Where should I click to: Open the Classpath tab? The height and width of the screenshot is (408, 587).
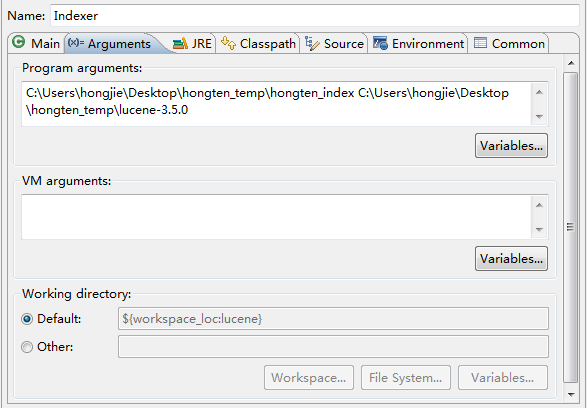tap(258, 43)
